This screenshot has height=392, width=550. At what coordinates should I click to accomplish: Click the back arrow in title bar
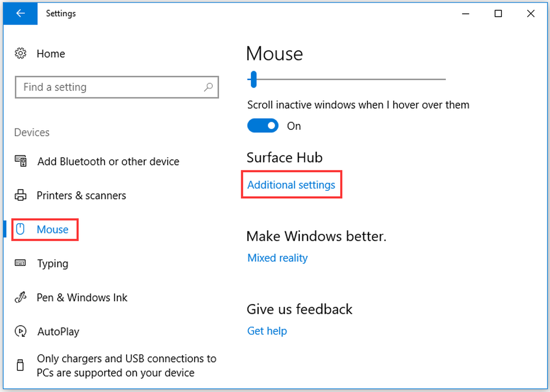coord(20,13)
